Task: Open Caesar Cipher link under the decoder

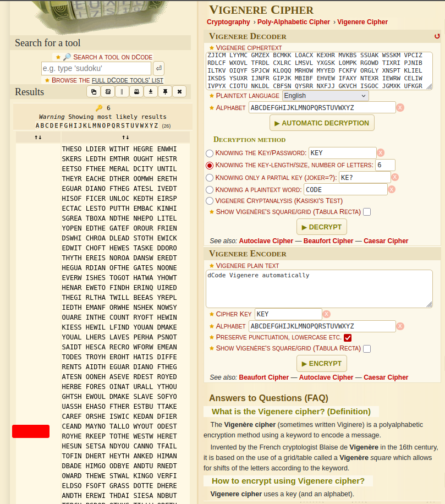Action: (386, 241)
